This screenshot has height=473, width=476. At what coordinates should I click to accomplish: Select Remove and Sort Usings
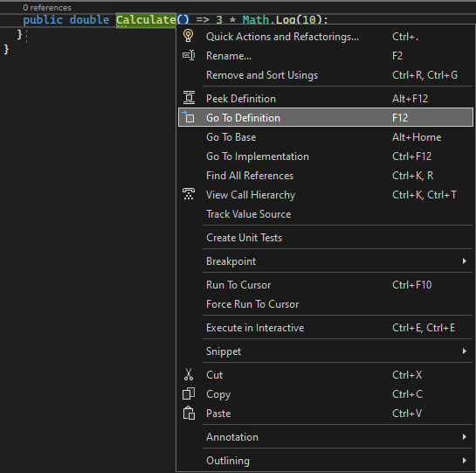pyautogui.click(x=326, y=75)
